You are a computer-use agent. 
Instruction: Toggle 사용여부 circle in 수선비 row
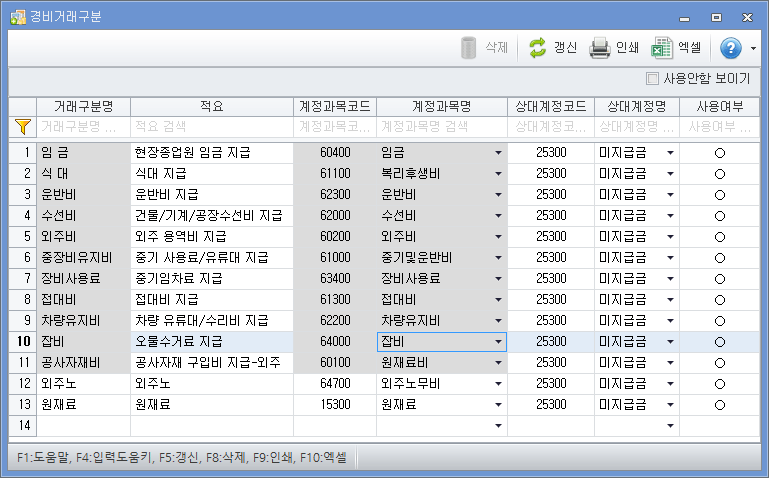(x=719, y=216)
